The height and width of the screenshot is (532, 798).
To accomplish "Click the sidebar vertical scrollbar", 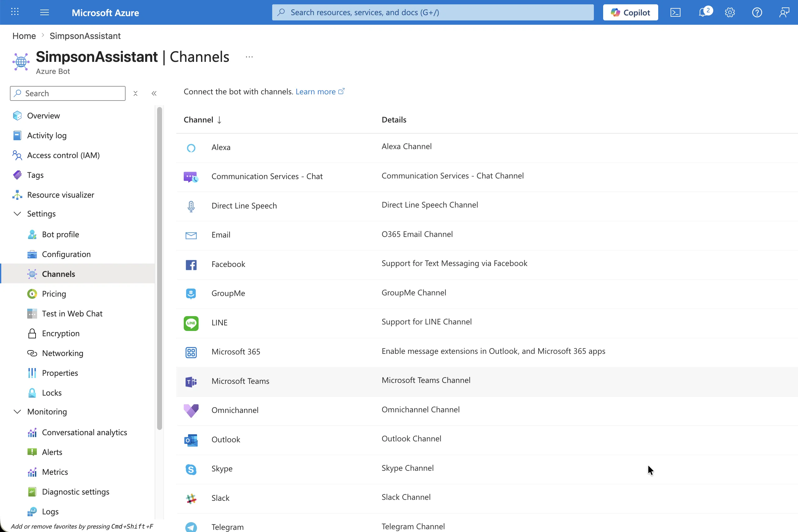I will click(160, 268).
